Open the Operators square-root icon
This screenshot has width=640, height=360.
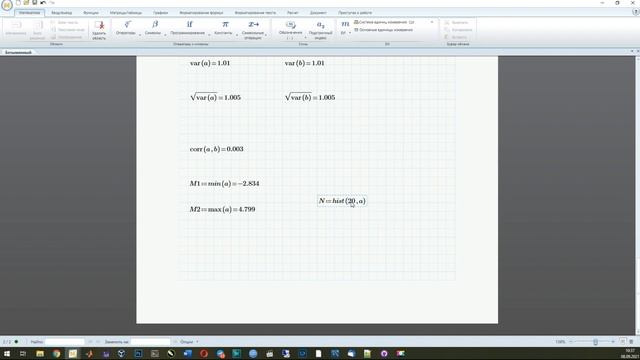[128, 24]
